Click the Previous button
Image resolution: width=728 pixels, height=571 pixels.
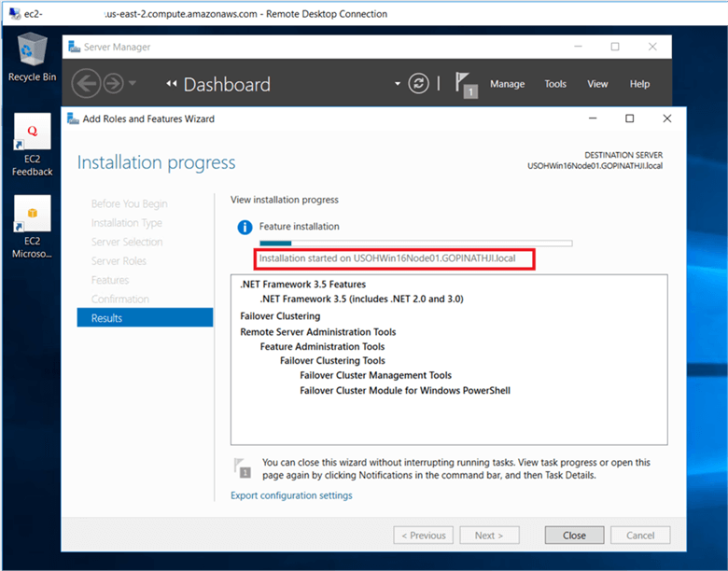tap(424, 536)
